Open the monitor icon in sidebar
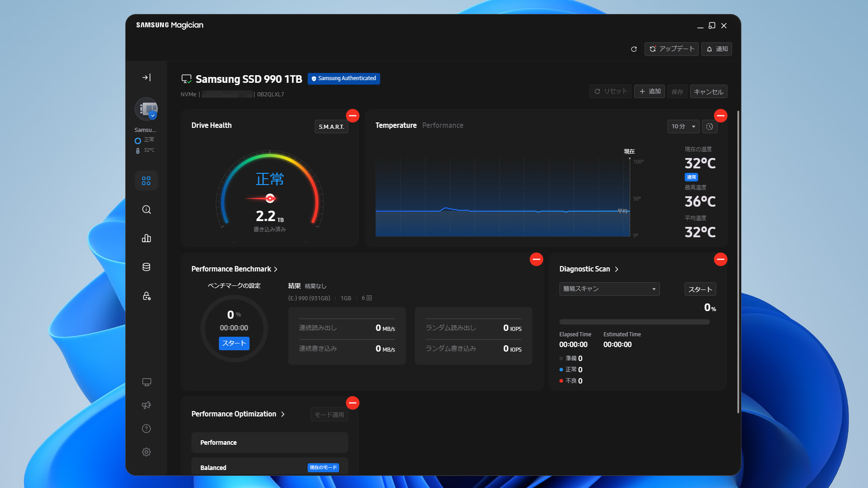This screenshot has width=868, height=488. tap(146, 382)
